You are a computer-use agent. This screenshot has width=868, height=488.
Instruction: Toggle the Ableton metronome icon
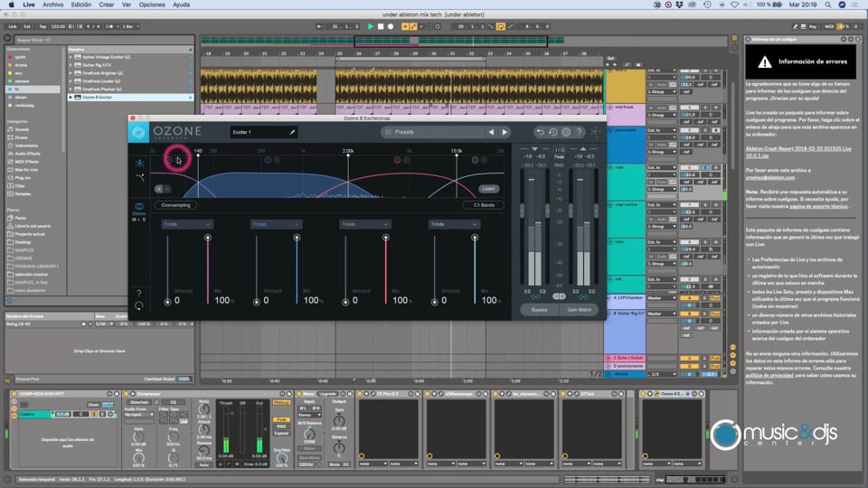tap(108, 26)
